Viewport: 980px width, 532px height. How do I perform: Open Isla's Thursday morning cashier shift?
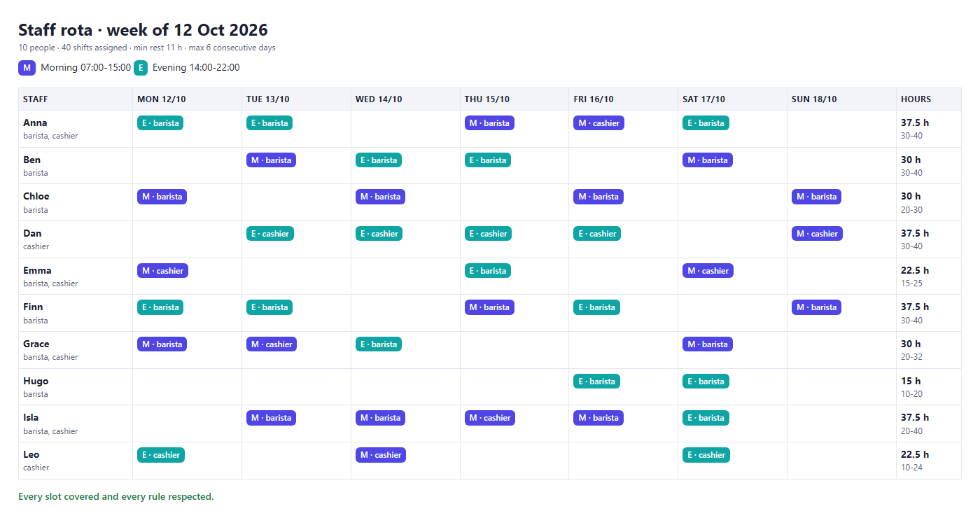(490, 418)
